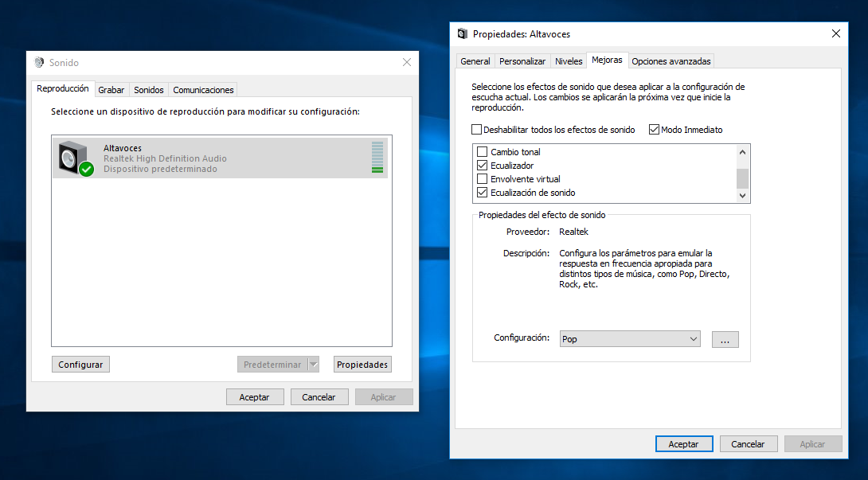Screen dimensions: 868x480
Task: Open the Opciones avanzadas tab
Action: pos(671,61)
